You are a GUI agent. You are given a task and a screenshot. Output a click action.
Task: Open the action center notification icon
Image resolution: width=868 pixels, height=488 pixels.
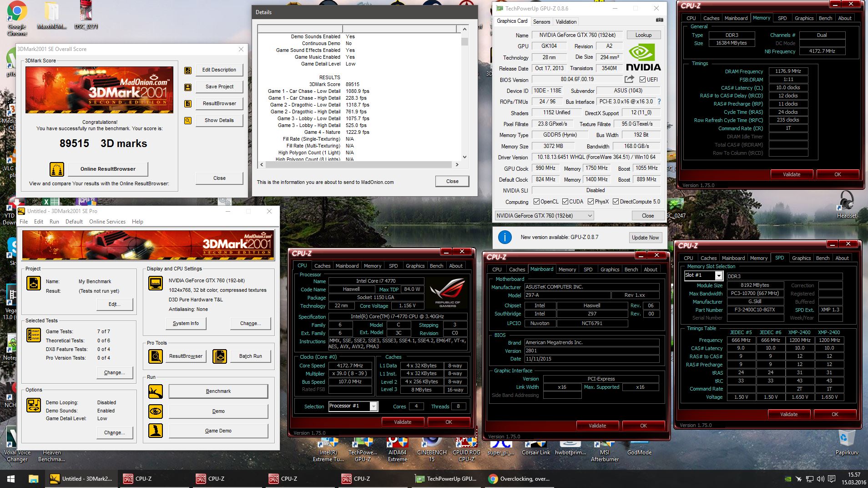832,478
